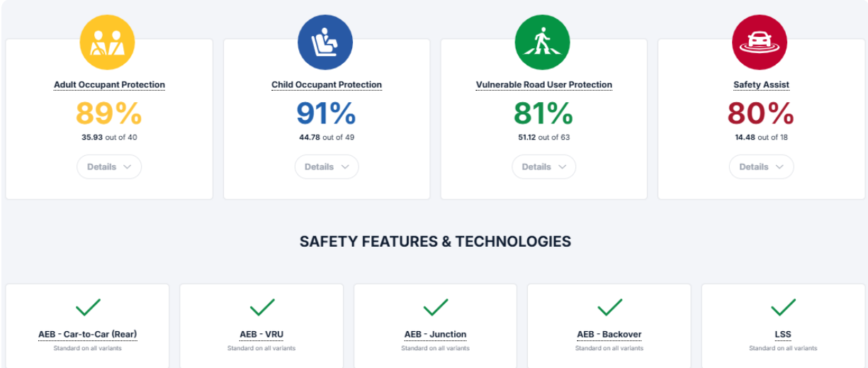Click the Adult Occupant Protection heading link
Viewport: 868px width, 368px height.
click(109, 85)
